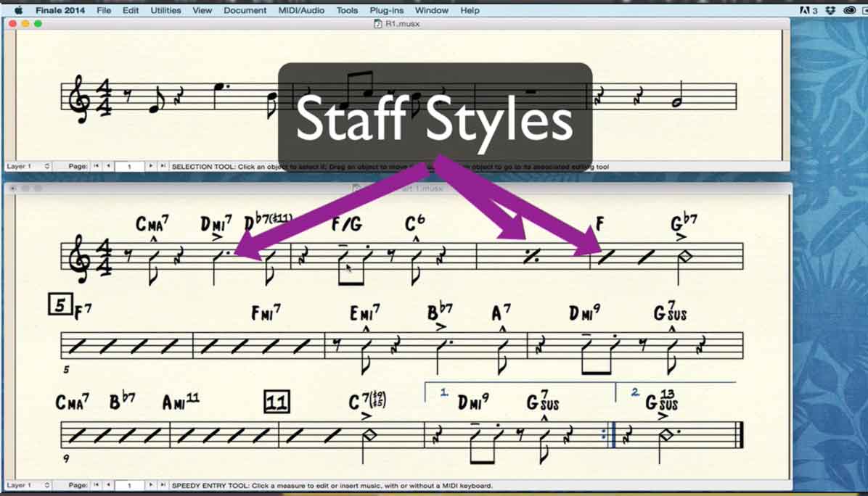Open the Apple menu

pyautogui.click(x=18, y=10)
